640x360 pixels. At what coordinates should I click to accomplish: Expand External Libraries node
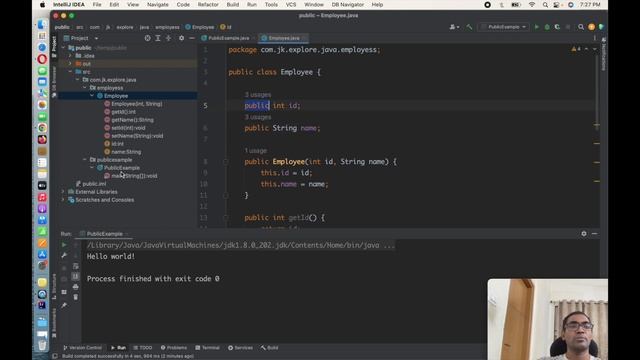tap(63, 192)
